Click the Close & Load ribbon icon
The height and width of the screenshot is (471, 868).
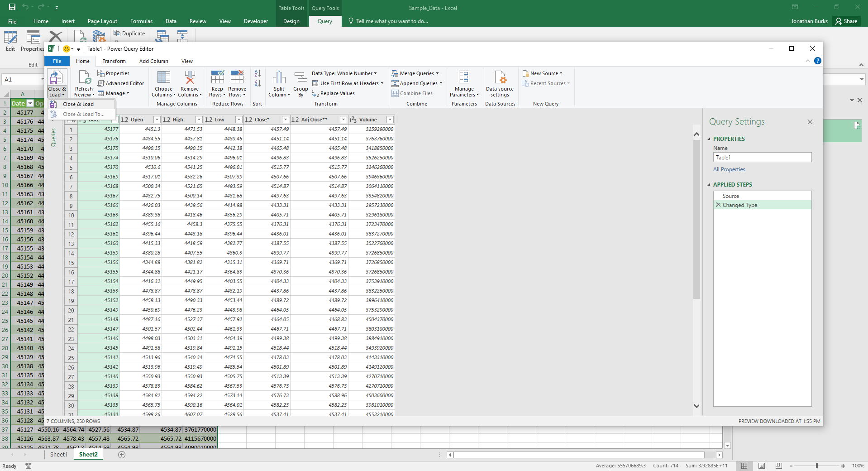coord(56,77)
